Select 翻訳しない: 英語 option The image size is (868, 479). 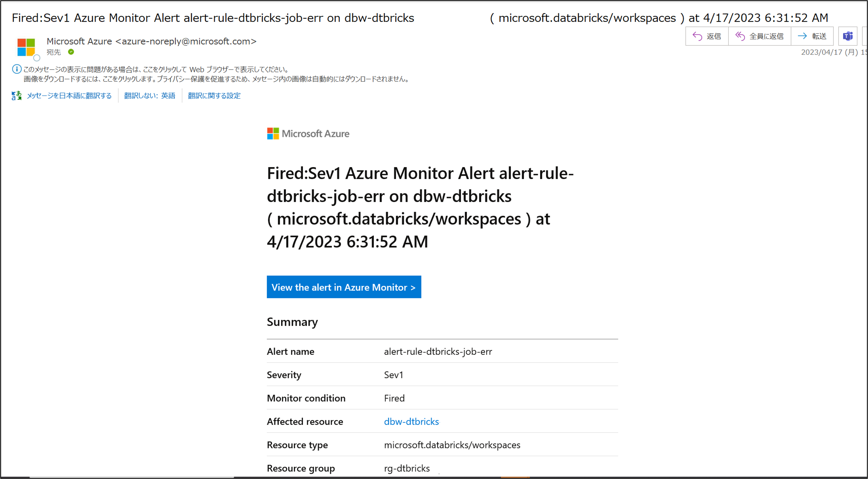click(x=150, y=96)
